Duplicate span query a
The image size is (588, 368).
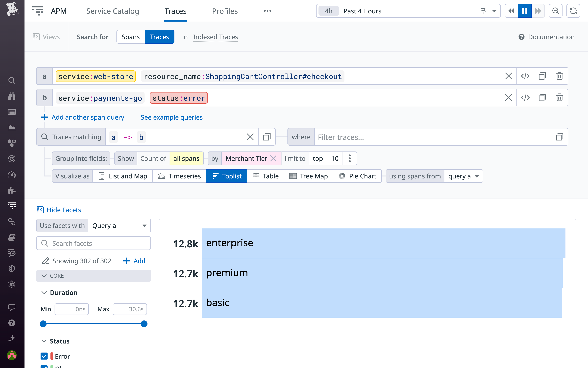point(542,76)
